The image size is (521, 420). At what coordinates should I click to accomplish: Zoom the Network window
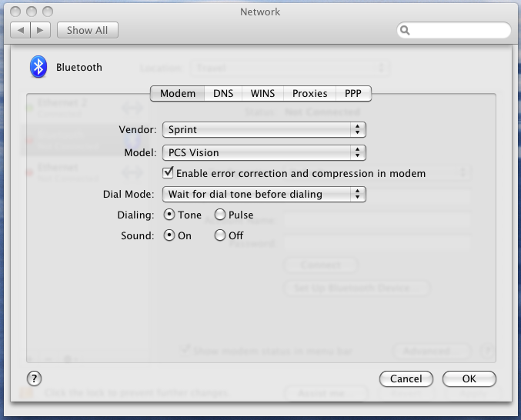(x=48, y=12)
